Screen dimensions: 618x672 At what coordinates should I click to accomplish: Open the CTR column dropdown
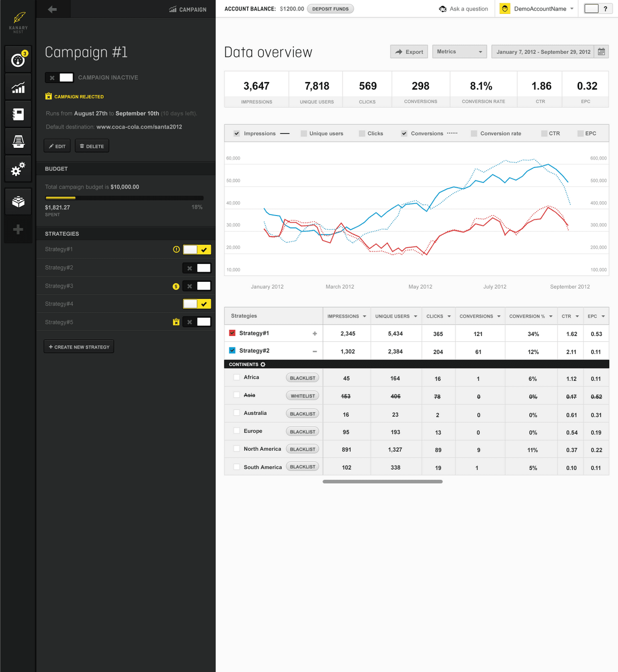coord(577,316)
